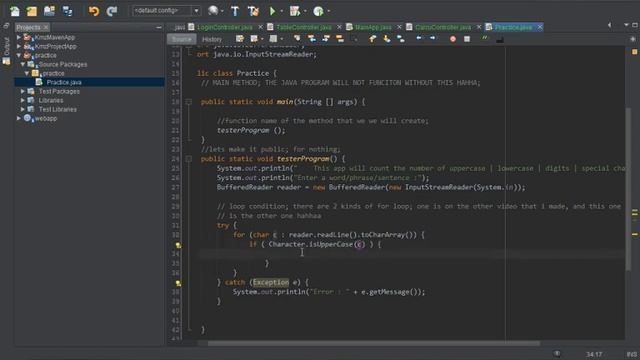The height and width of the screenshot is (360, 640).
Task: Open the Debug Project dropdown arrow
Action: 305,11
